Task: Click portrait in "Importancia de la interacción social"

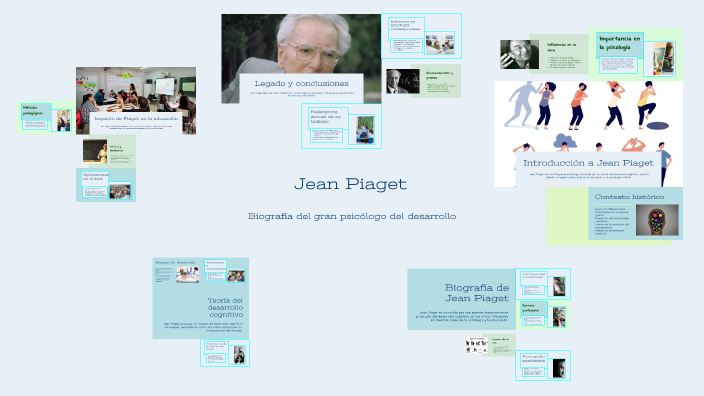Action: (x=239, y=355)
